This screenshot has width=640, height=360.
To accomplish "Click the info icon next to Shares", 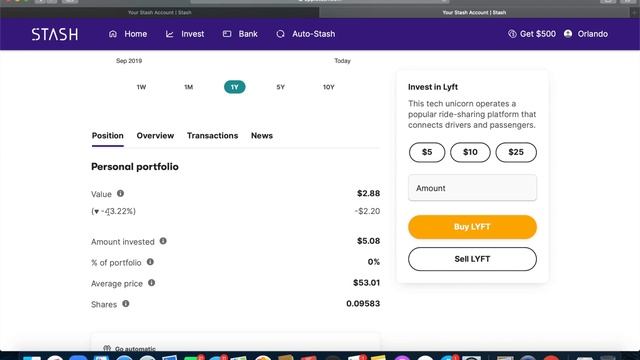I will pyautogui.click(x=126, y=304).
